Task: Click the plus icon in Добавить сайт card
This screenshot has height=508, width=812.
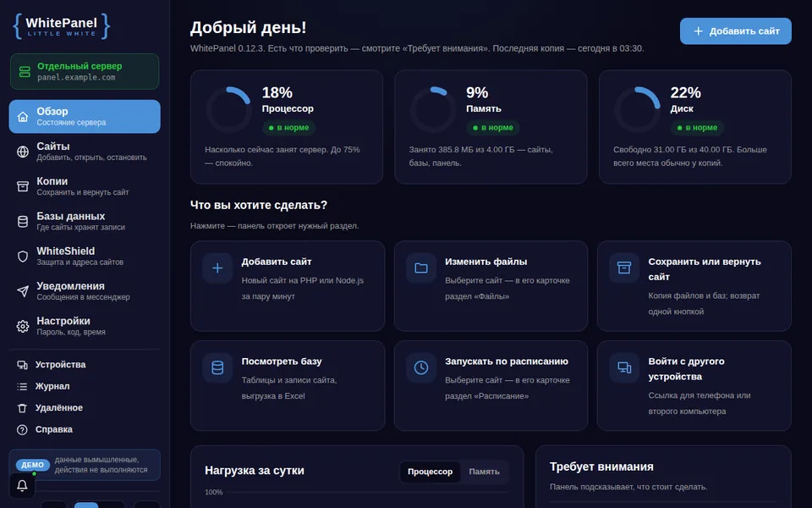Action: tap(217, 268)
